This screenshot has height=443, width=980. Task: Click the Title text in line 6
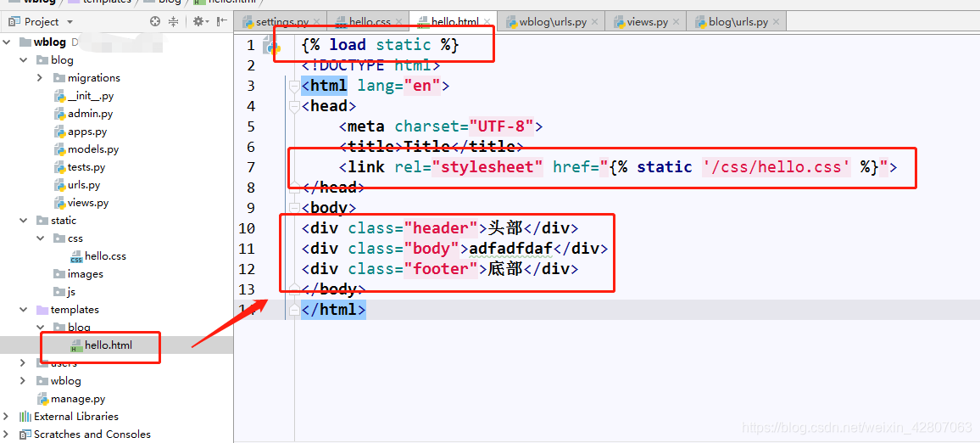click(427, 147)
